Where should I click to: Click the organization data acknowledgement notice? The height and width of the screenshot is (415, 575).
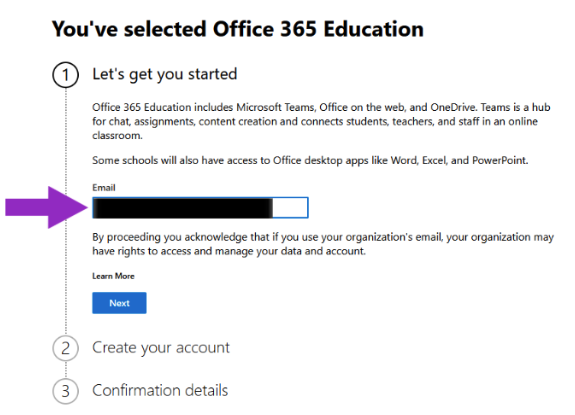coord(323,244)
